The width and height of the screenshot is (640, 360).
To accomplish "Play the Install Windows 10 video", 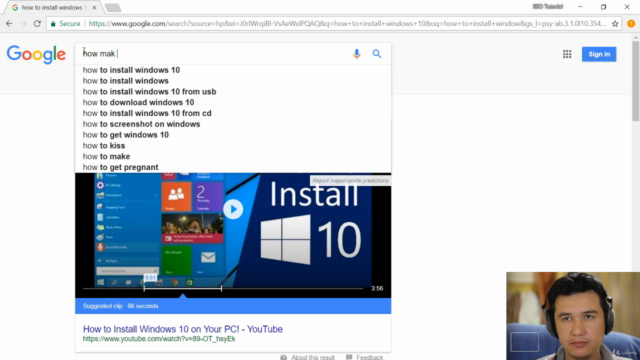I will coord(233,209).
